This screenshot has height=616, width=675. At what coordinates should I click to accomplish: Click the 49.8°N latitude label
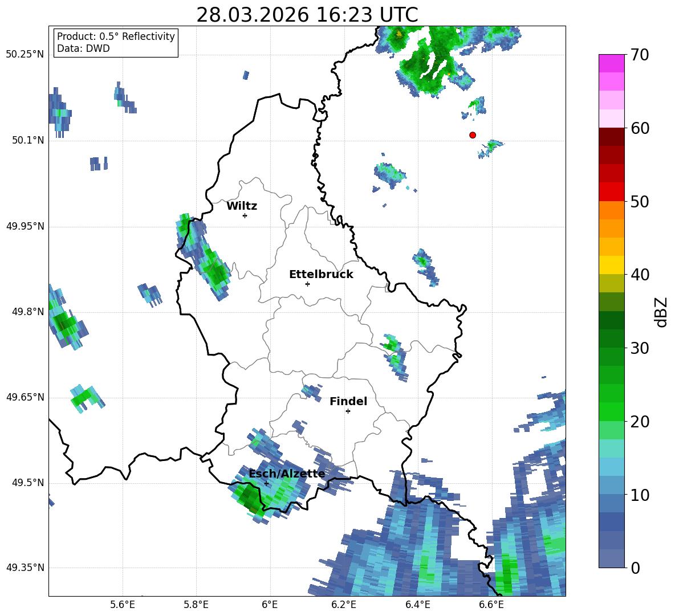[28, 312]
